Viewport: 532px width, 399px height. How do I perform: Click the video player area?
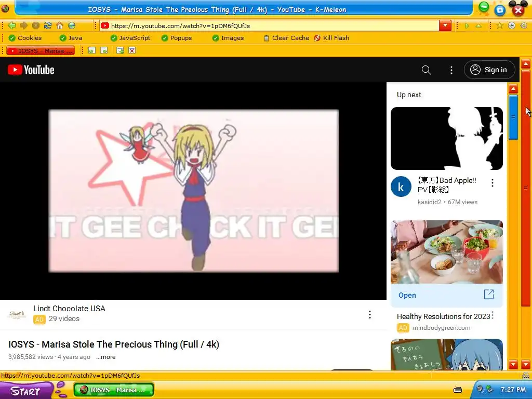pyautogui.click(x=193, y=191)
